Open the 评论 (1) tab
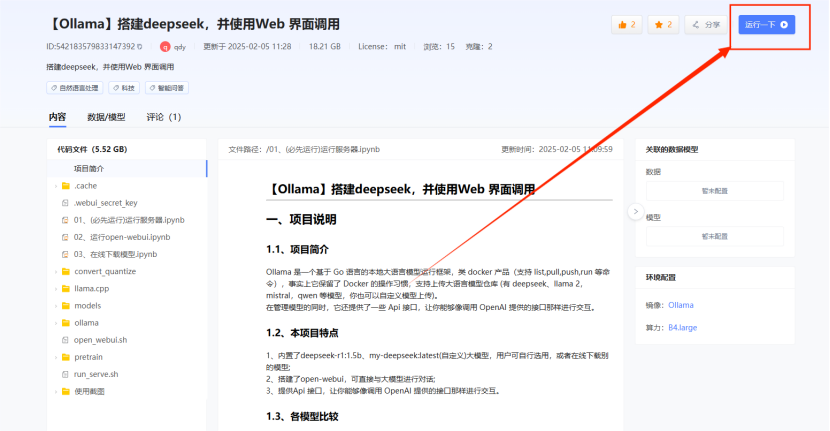830x431 pixels. point(164,117)
